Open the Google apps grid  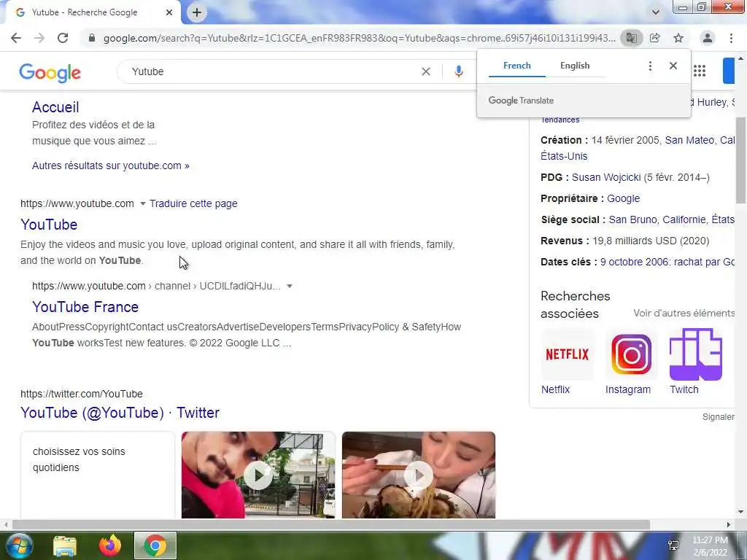click(x=700, y=71)
